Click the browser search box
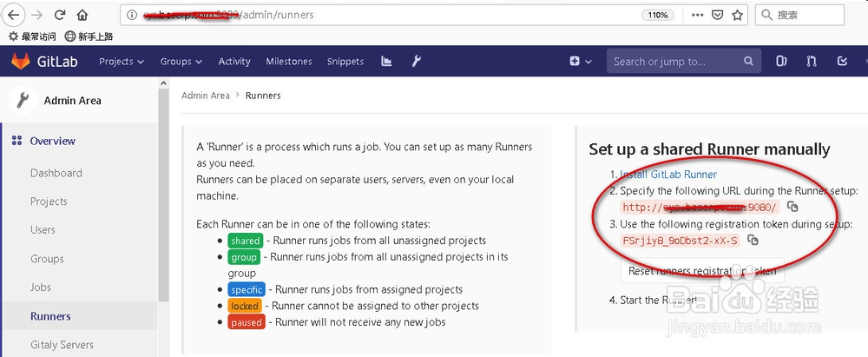This screenshot has height=357, width=868. [800, 15]
